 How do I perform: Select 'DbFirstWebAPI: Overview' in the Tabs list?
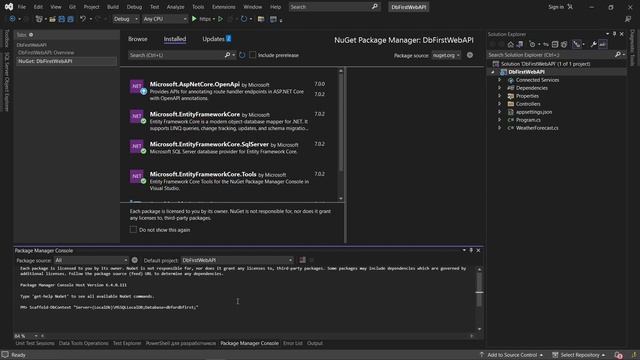(x=46, y=53)
